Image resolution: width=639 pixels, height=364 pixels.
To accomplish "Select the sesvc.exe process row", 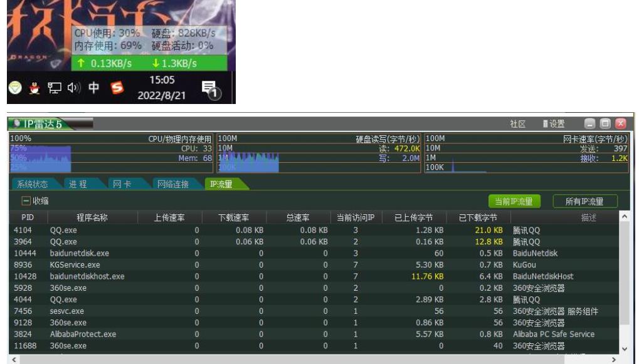I will click(x=314, y=311).
